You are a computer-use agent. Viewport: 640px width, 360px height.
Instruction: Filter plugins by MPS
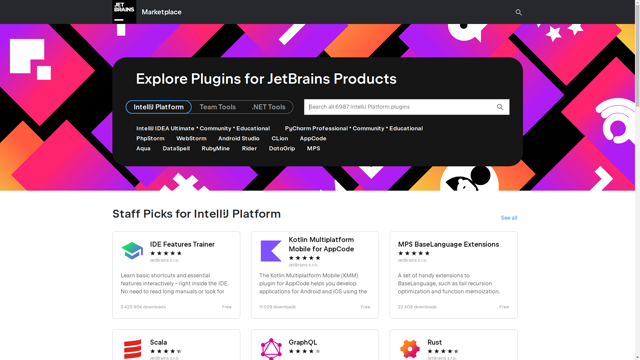[313, 148]
